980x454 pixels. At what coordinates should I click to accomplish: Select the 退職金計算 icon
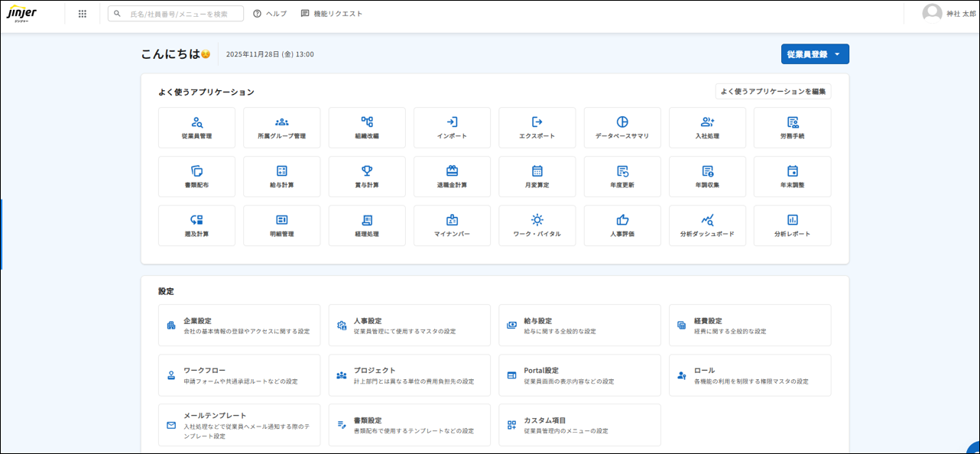click(x=452, y=177)
